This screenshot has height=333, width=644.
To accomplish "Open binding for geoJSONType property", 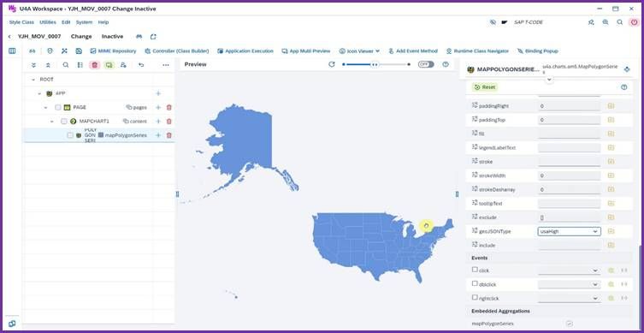I will click(x=611, y=231).
